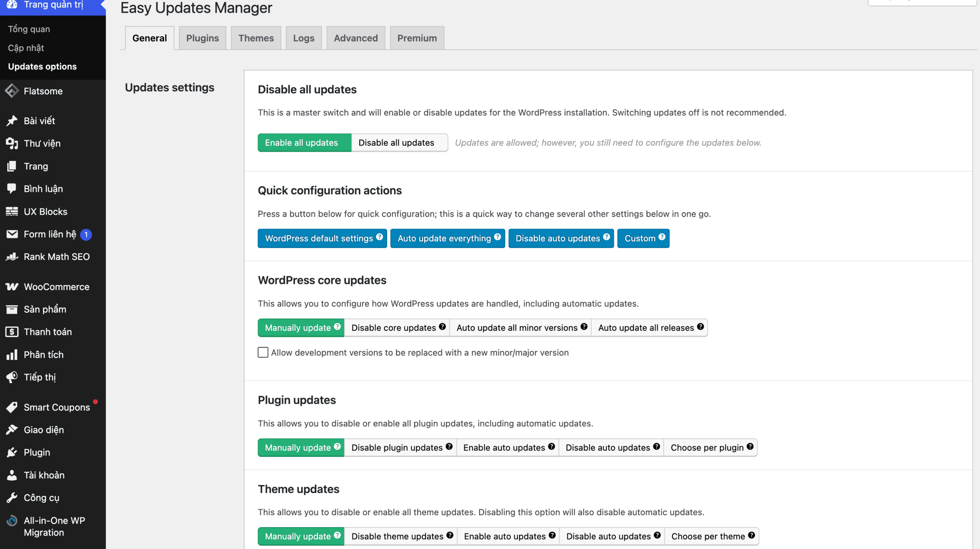Click help icon next to Choose per plugin

click(x=750, y=446)
